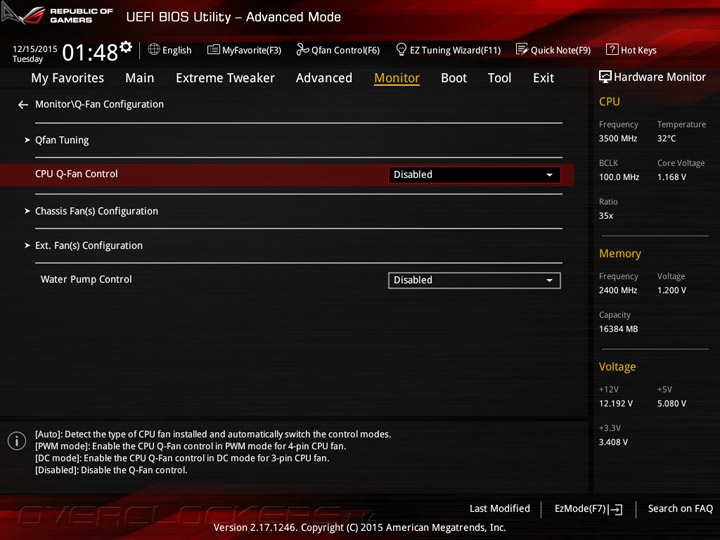Image resolution: width=720 pixels, height=540 pixels.
Task: Click the back arrow beside Monitor\Q-Fan Configuration
Action: point(23,105)
